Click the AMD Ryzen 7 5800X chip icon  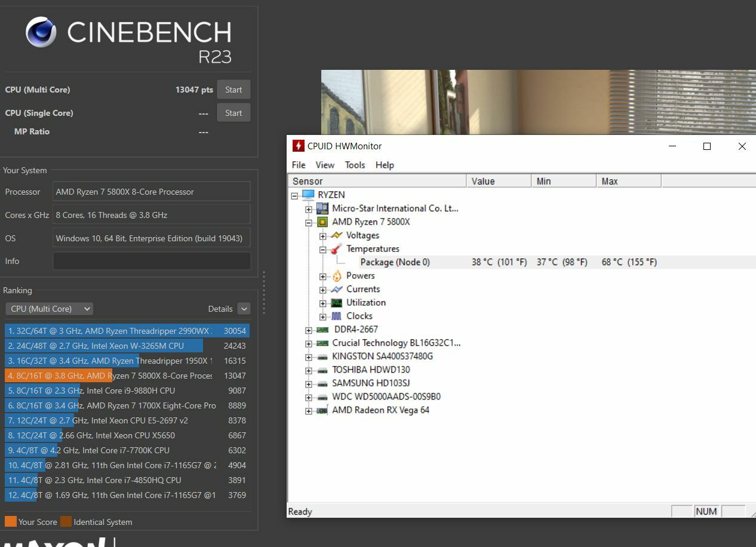pos(322,222)
